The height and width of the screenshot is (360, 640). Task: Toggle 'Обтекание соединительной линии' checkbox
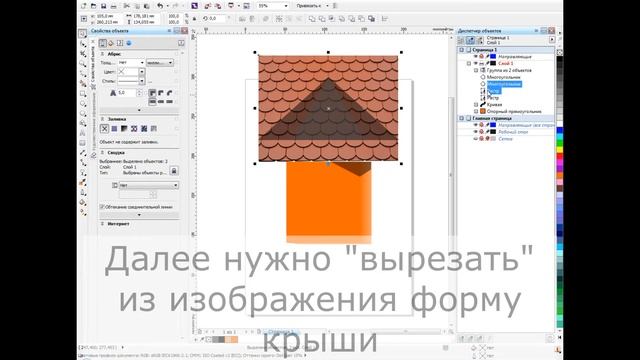102,207
